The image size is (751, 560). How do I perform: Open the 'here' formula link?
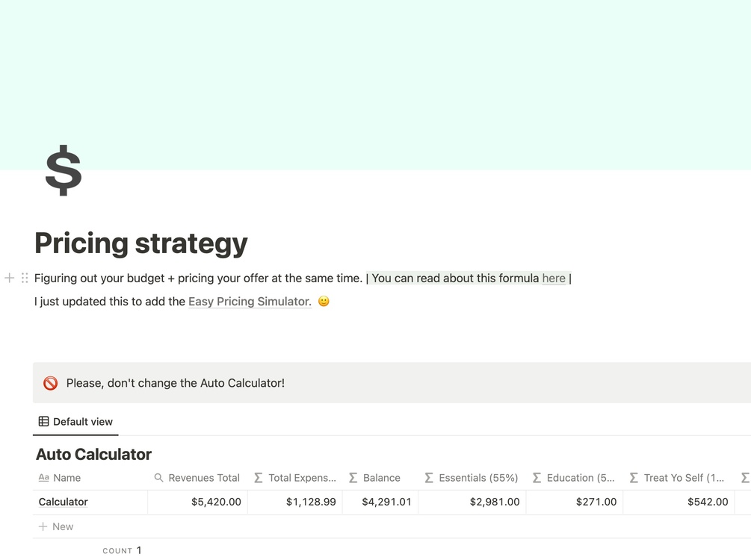point(554,279)
